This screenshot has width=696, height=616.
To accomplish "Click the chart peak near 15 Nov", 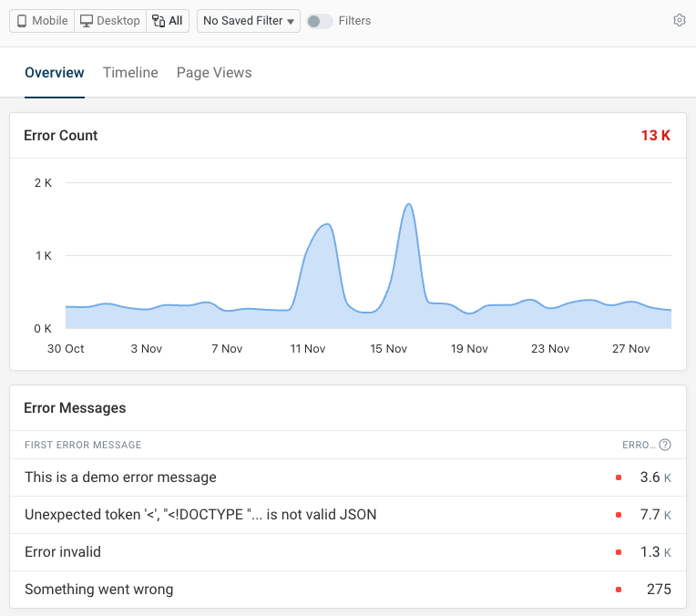I will coord(409,204).
